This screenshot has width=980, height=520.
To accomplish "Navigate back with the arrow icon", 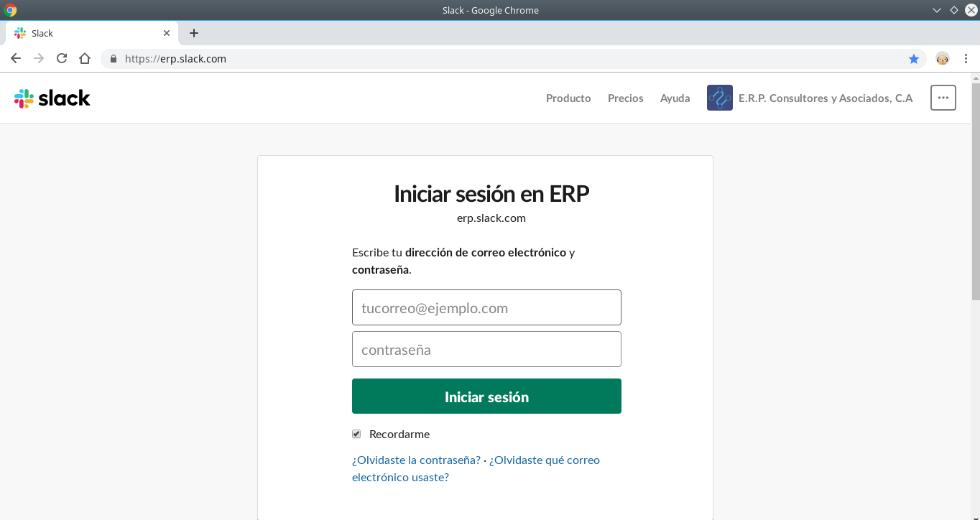I will click(16, 59).
